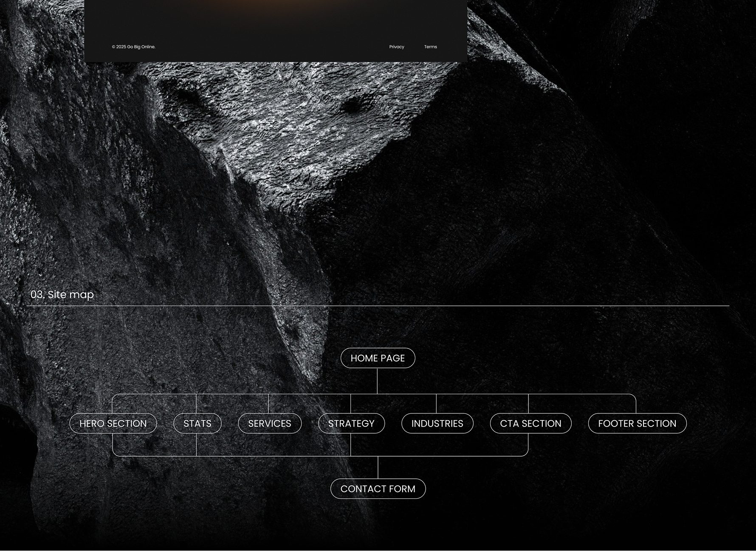Click the copyright text '© 2025 Go Big Online'

pyautogui.click(x=133, y=47)
